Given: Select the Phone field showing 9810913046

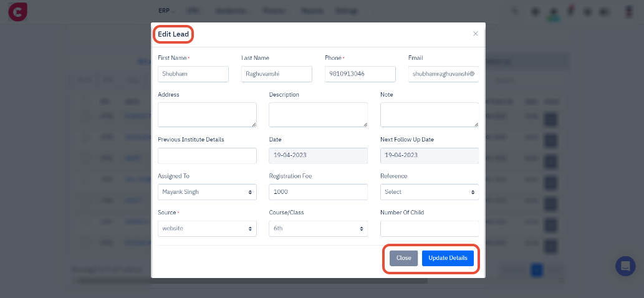Looking at the screenshot, I should click(x=360, y=74).
